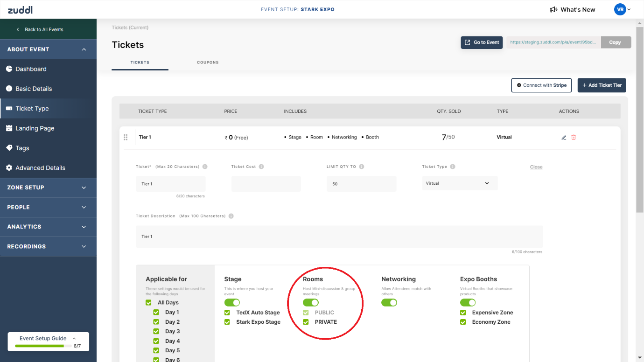The image size is (644, 362).
Task: Click the Event Setup Guide progress bar
Action: pos(43,346)
